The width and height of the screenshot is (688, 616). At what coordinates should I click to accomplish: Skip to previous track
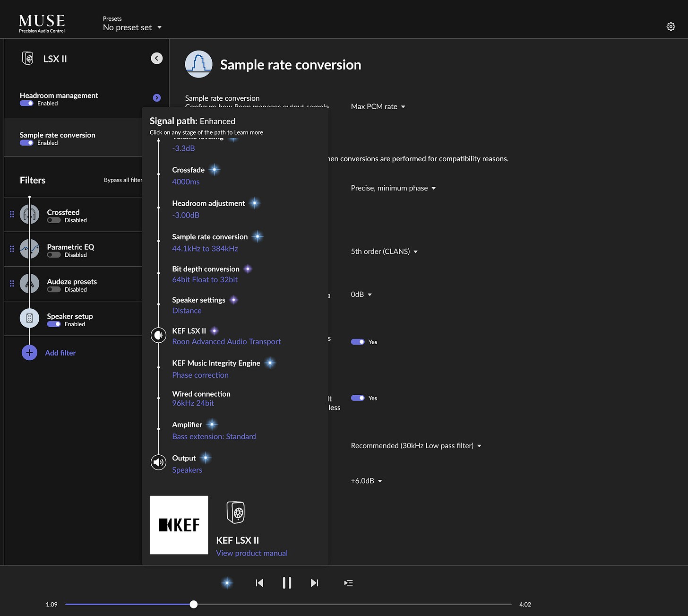pyautogui.click(x=259, y=583)
